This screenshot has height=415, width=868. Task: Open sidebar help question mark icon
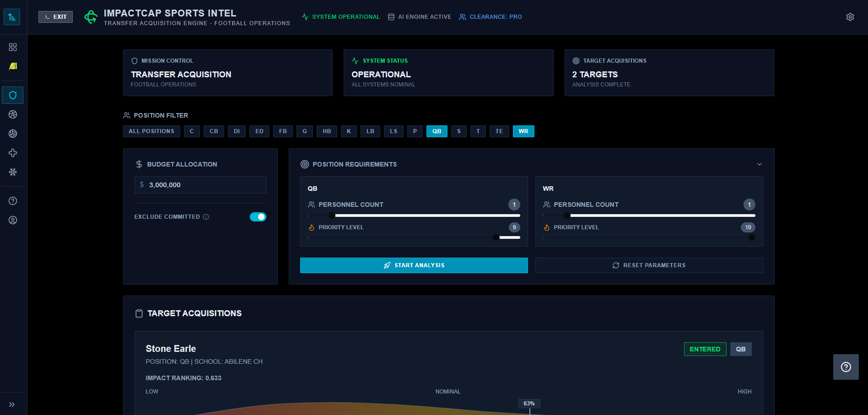coord(13,201)
